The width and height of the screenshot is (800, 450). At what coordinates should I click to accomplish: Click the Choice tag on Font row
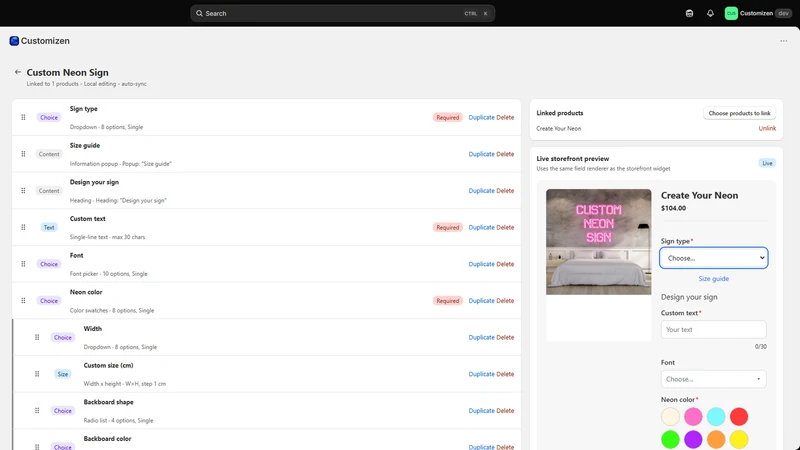click(x=49, y=264)
